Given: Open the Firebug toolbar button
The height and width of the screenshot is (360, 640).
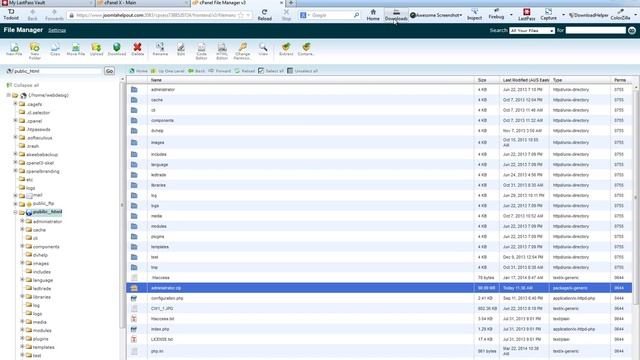Looking at the screenshot, I should tap(496, 15).
